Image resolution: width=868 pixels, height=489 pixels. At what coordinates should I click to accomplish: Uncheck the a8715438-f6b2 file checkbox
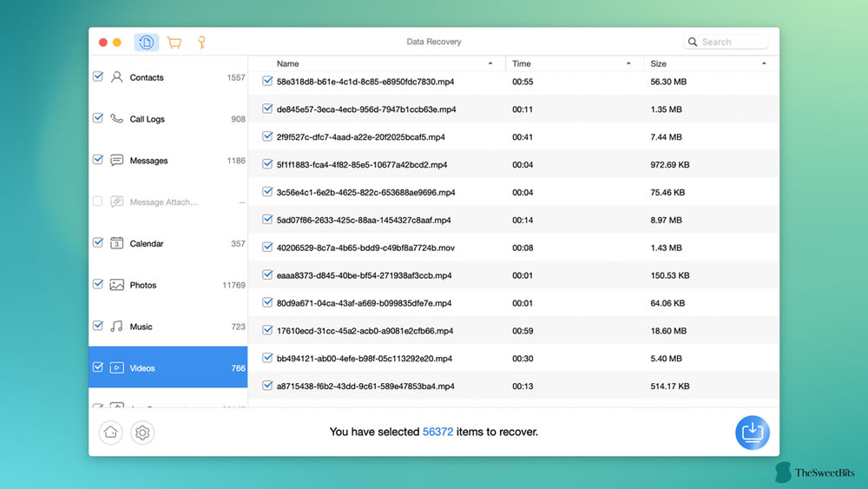[267, 386]
